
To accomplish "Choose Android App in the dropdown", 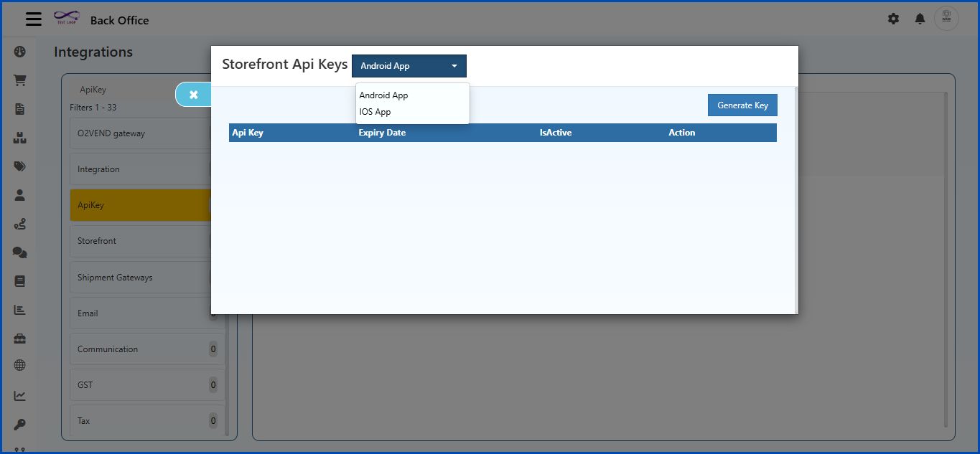I will (x=383, y=95).
